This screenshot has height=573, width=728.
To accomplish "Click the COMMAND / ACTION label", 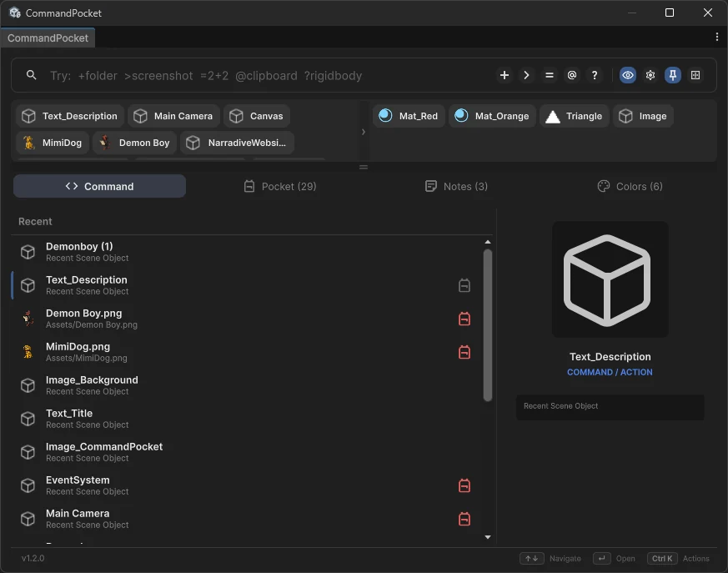I will click(x=610, y=372).
